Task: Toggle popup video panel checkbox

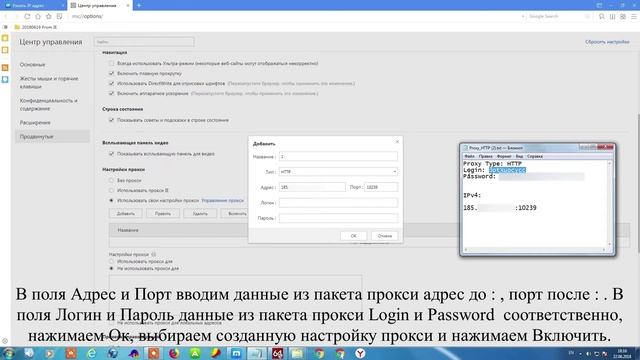Action: point(111,154)
